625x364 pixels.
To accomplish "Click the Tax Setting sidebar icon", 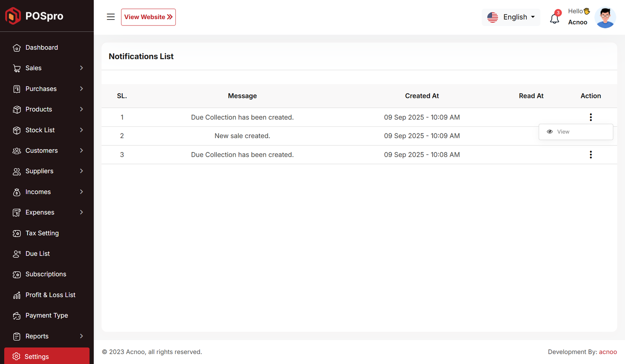I will click(x=16, y=233).
